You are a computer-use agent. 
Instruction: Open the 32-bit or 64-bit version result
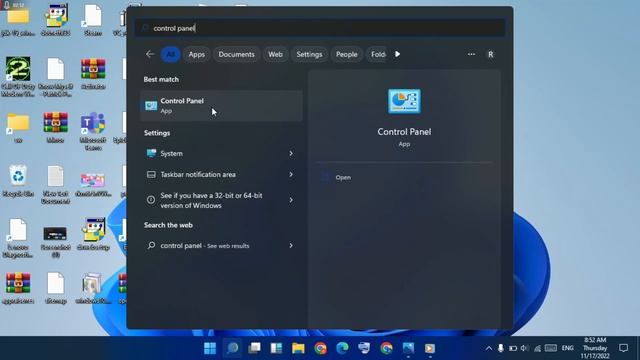221,200
